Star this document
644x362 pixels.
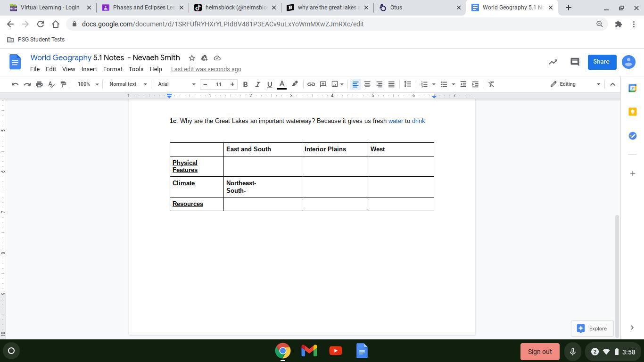pyautogui.click(x=192, y=58)
